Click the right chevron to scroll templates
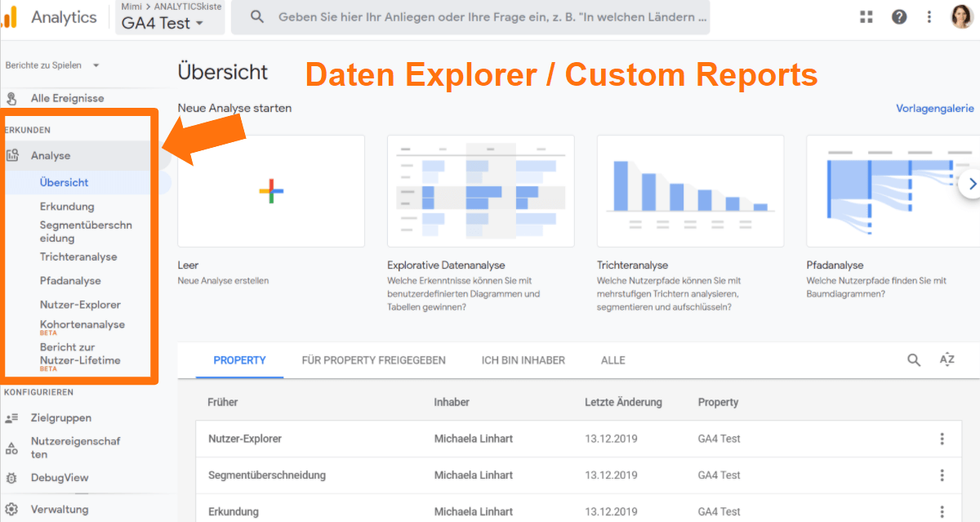Image resolution: width=980 pixels, height=522 pixels. (x=972, y=185)
